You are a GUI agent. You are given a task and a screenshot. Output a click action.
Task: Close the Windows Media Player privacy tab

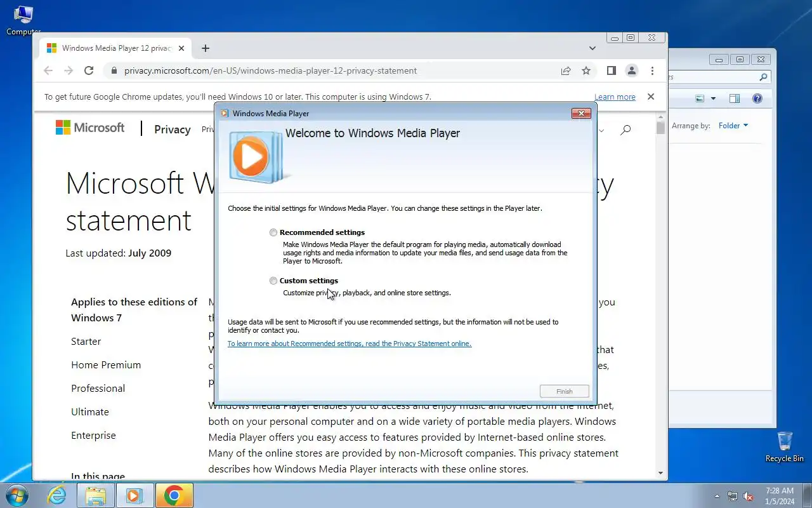[181, 48]
